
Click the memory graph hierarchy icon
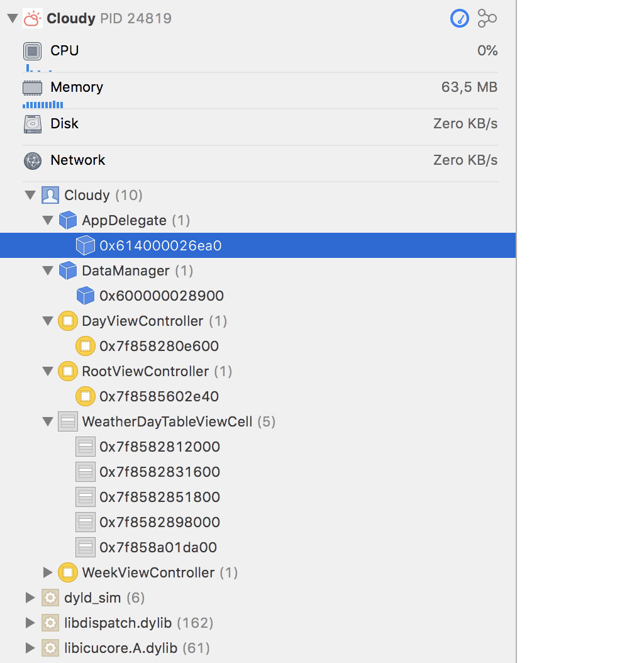click(x=487, y=19)
